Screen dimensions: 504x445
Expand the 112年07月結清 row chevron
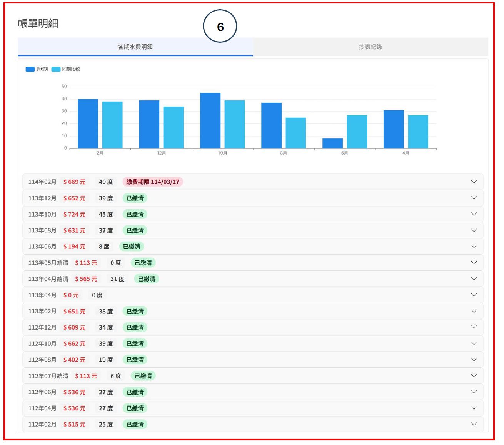point(474,375)
